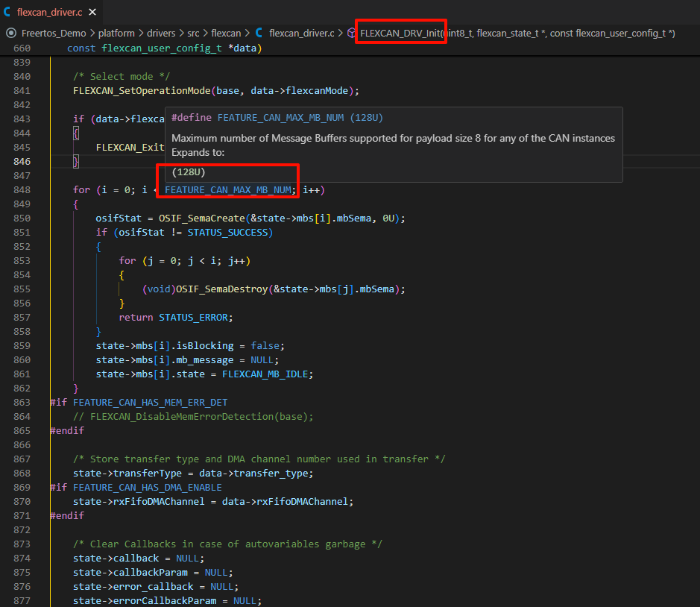
Task: Click line number 857 in the gutter
Action: (22, 318)
